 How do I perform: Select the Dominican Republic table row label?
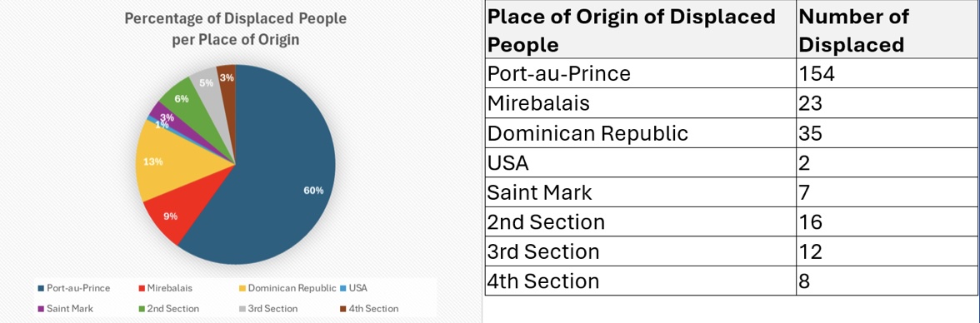[x=587, y=133]
